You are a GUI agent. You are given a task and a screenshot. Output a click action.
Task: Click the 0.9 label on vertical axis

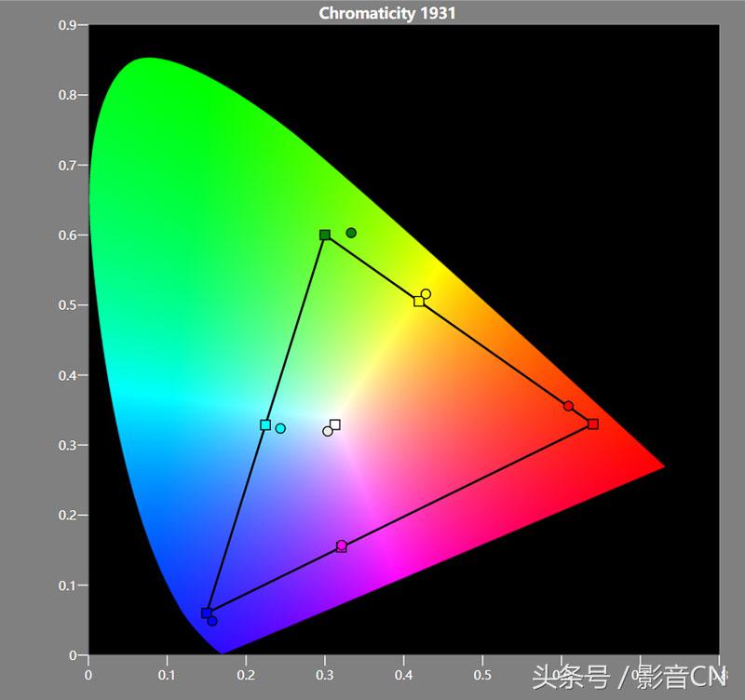pyautogui.click(x=67, y=25)
